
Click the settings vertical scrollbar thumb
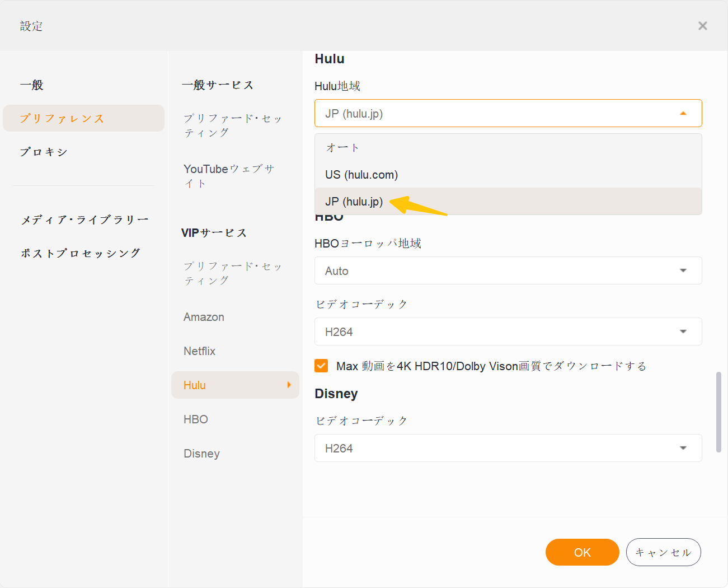tap(718, 412)
